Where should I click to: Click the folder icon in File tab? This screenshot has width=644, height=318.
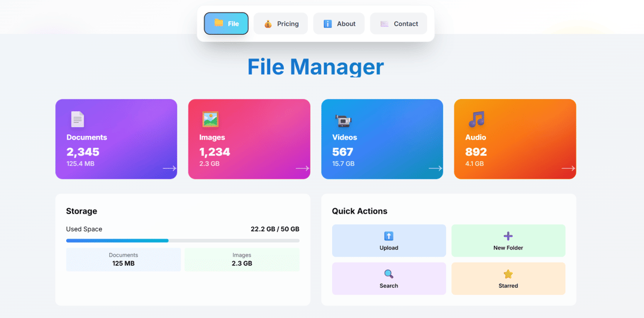tap(219, 23)
